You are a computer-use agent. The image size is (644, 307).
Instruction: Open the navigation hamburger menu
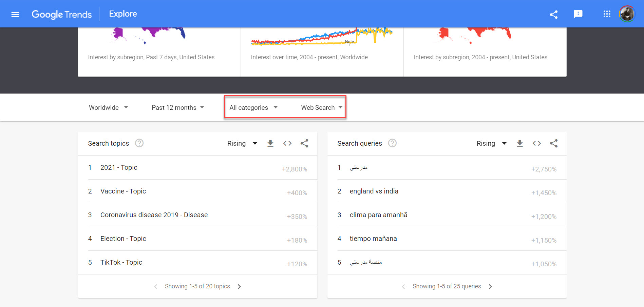click(15, 14)
